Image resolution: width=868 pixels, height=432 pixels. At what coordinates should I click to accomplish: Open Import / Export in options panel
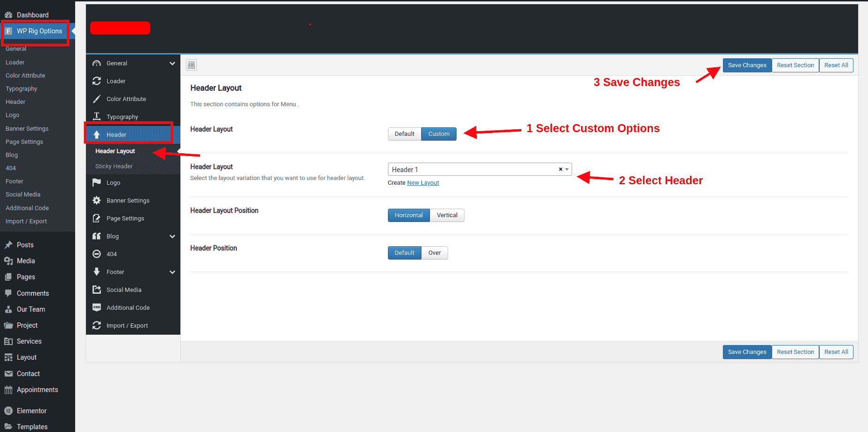coord(133,325)
